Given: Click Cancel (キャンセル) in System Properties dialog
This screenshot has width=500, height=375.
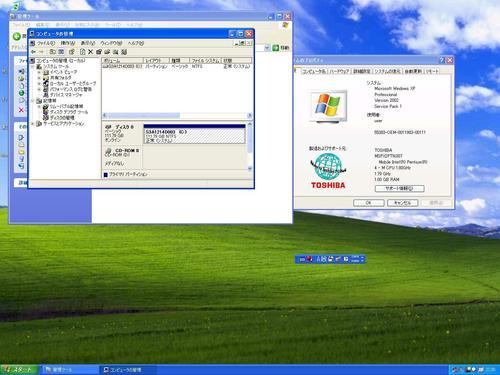Looking at the screenshot, I should point(402,203).
